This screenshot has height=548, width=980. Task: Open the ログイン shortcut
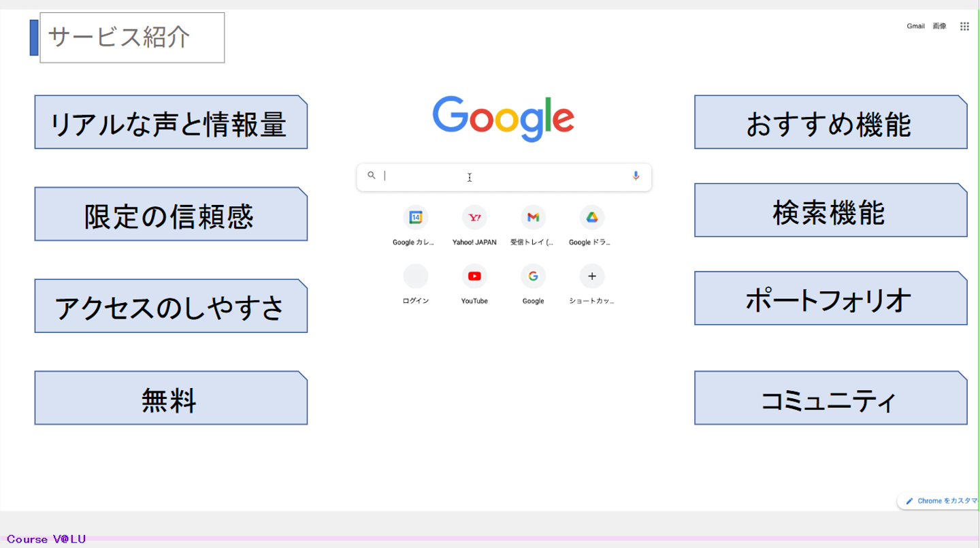tap(415, 276)
